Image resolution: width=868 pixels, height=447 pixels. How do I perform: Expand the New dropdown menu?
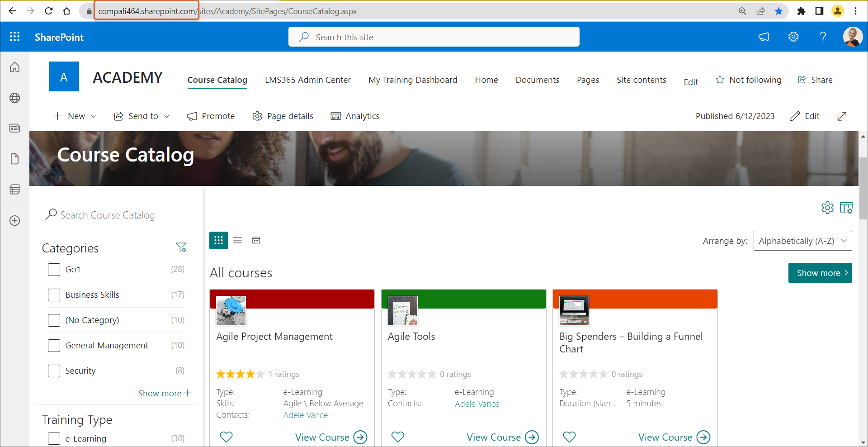point(75,116)
